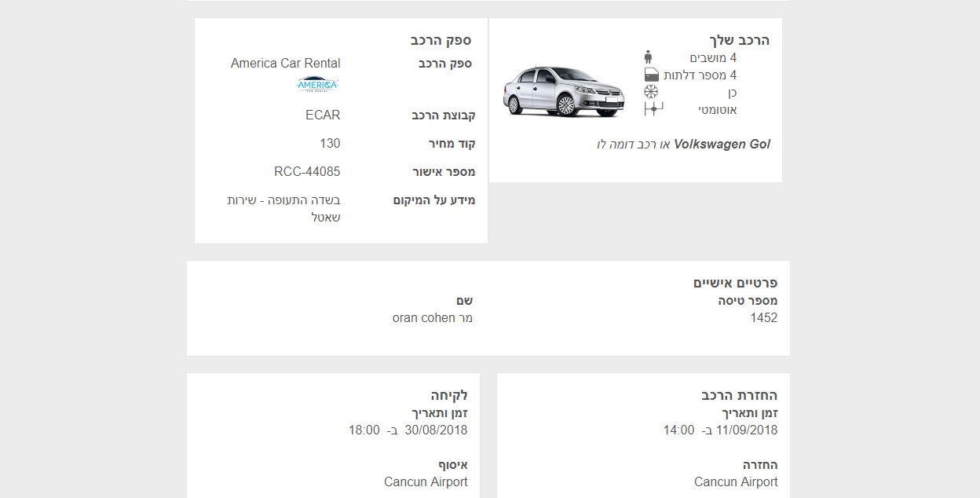Click the pickup date 30/08/2018
The width and height of the screenshot is (980, 498).
tap(436, 430)
